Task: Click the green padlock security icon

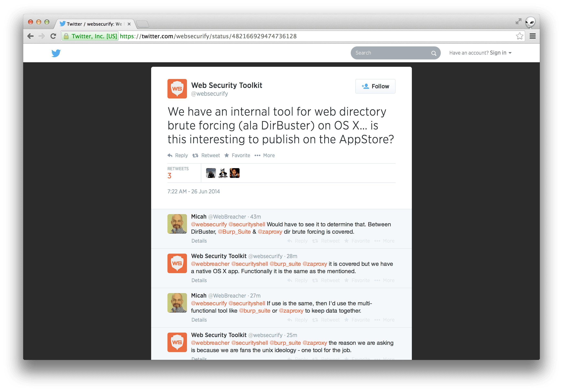Action: (x=66, y=36)
